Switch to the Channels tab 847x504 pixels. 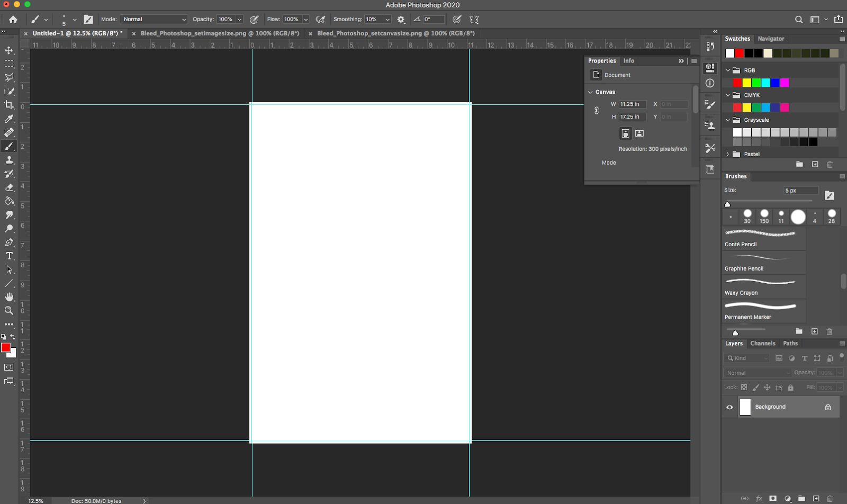click(x=763, y=343)
